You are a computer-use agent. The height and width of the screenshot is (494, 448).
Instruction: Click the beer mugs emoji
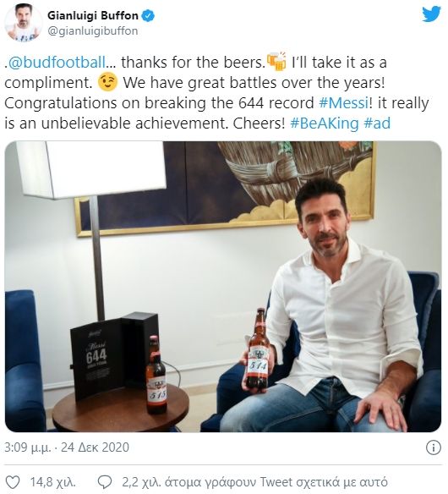(x=276, y=62)
